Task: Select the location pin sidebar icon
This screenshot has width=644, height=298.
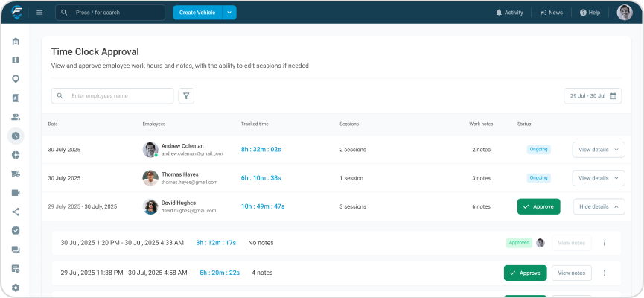Action: click(16, 79)
